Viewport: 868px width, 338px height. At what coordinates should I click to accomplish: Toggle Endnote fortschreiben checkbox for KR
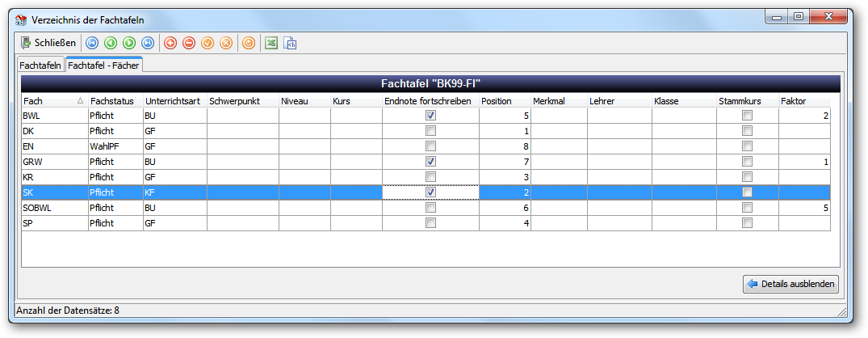[430, 177]
